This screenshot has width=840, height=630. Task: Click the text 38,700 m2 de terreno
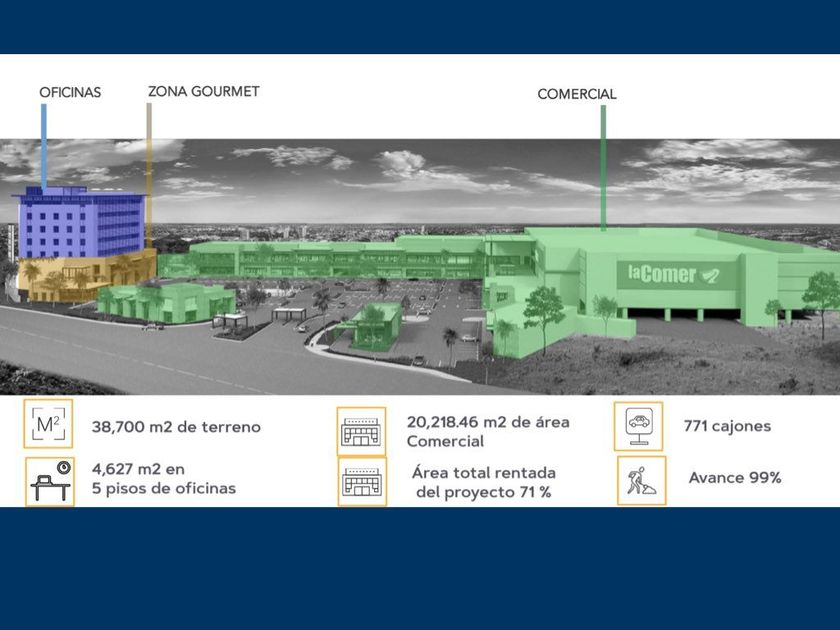176,427
